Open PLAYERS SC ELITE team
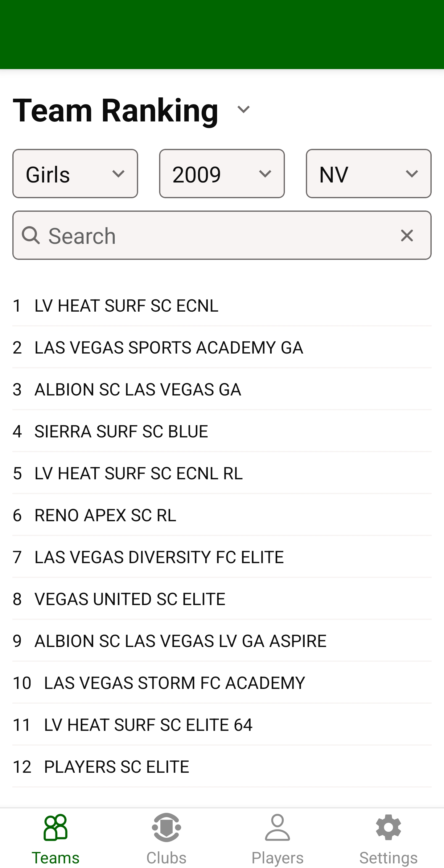The image size is (444, 868). [x=116, y=767]
